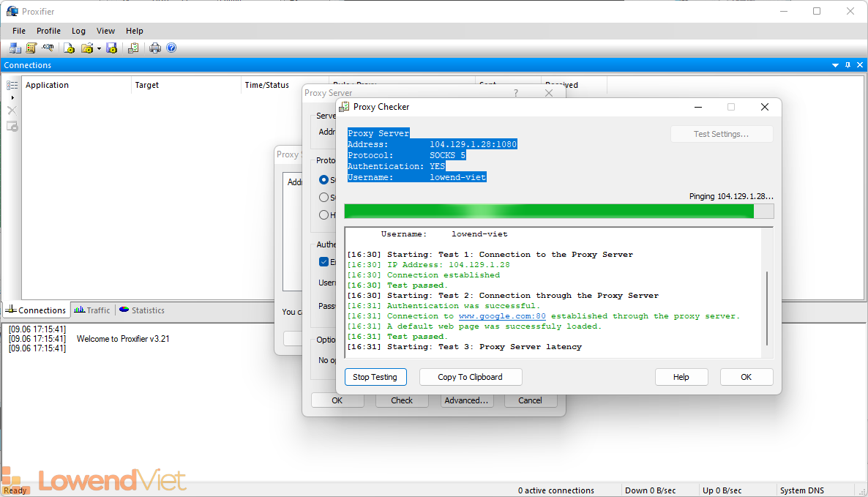Open the Profile menu
This screenshot has height=497, width=868.
pos(48,31)
